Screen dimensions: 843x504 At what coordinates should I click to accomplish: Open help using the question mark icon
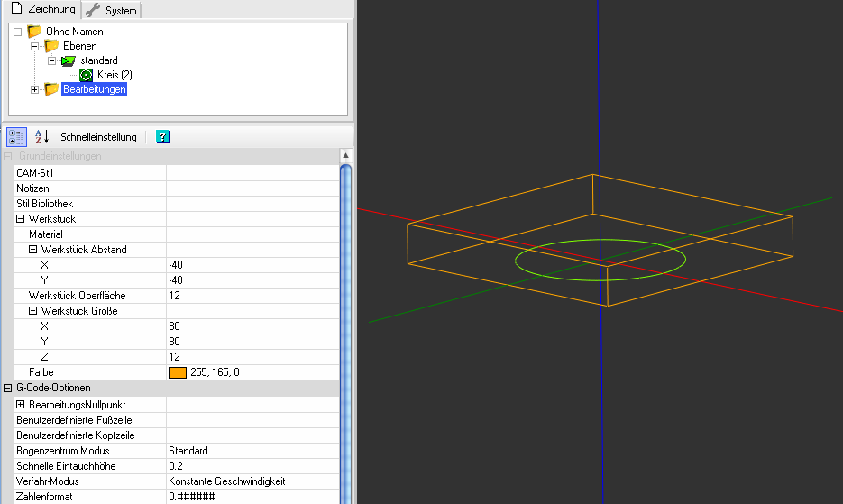pyautogui.click(x=162, y=137)
